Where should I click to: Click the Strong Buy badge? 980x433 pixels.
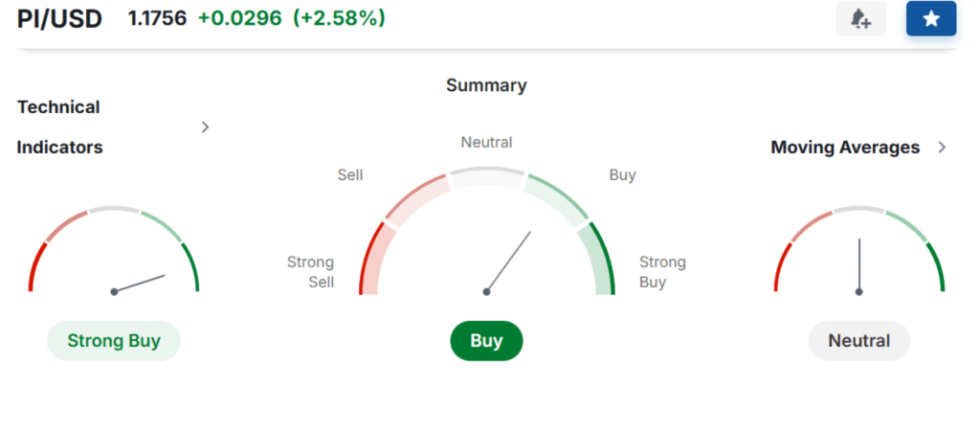click(x=114, y=341)
